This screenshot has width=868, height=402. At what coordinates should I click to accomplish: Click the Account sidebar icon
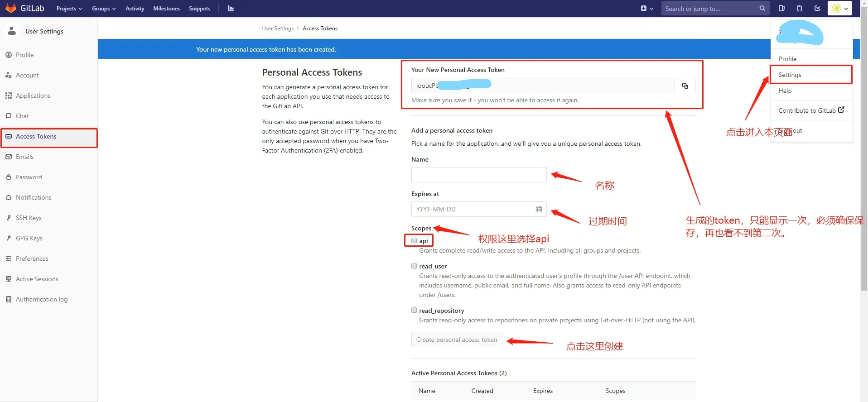click(x=9, y=75)
